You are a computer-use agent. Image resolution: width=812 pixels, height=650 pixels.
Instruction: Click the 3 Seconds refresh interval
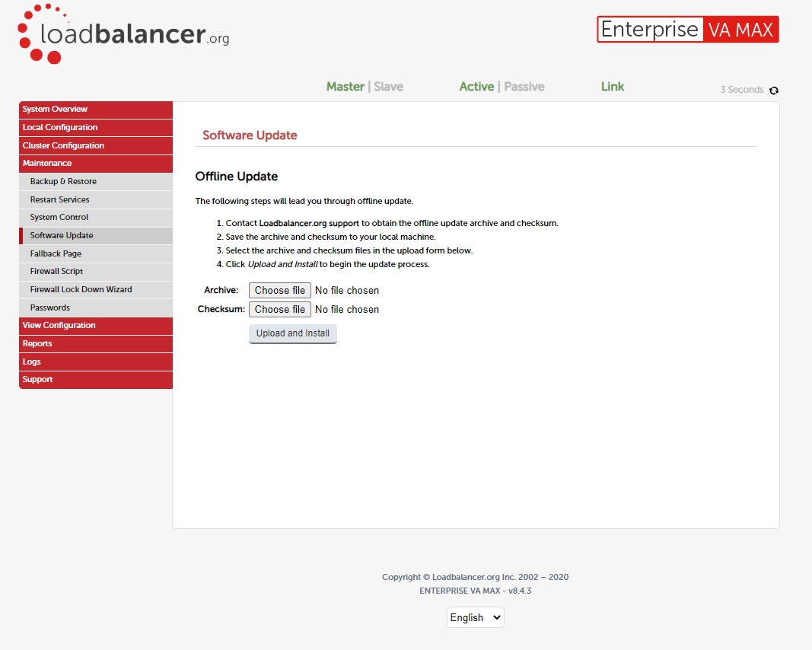742,89
